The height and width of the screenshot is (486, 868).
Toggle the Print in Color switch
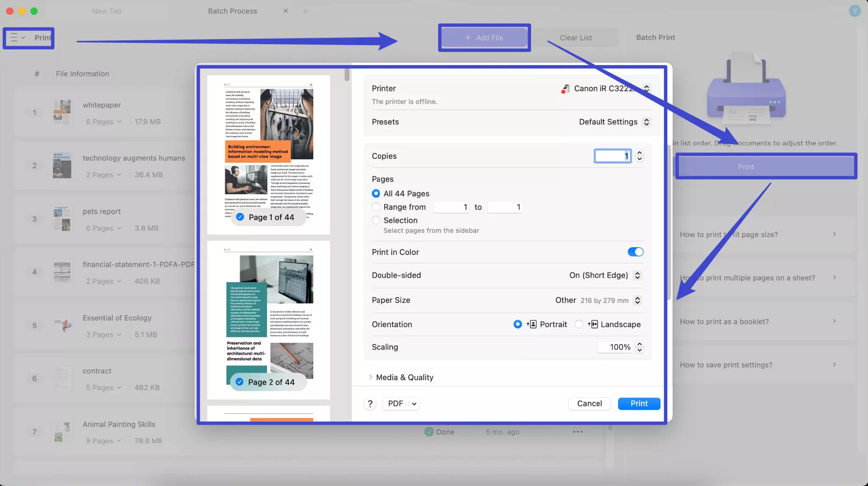[x=635, y=252]
